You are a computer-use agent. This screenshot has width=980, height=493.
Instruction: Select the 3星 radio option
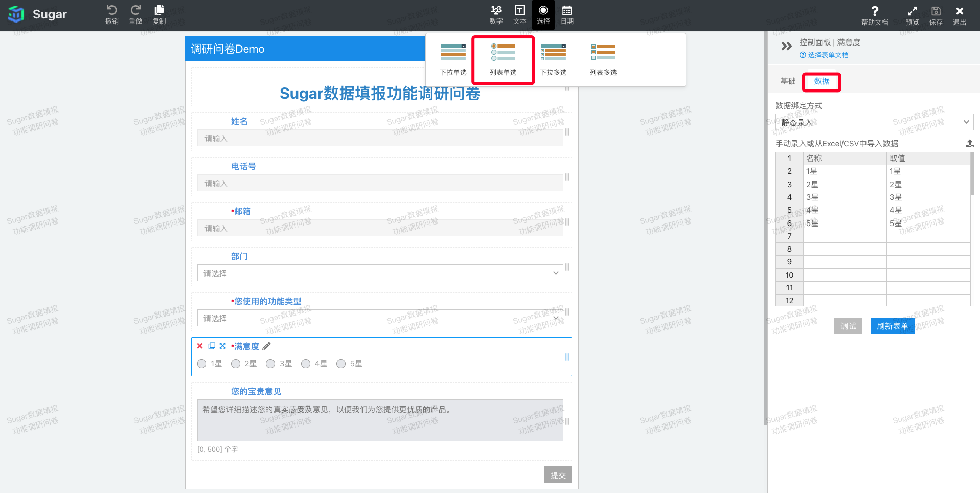tap(270, 364)
